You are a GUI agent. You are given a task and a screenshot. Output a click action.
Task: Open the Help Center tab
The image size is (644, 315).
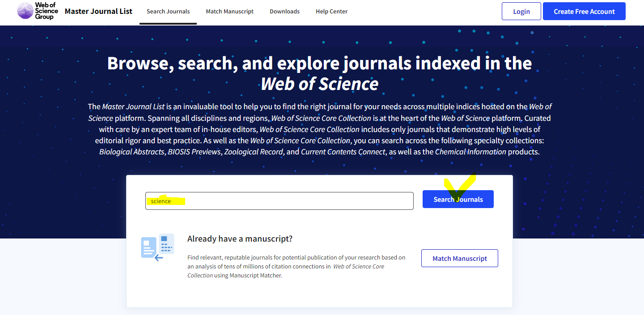[331, 12]
